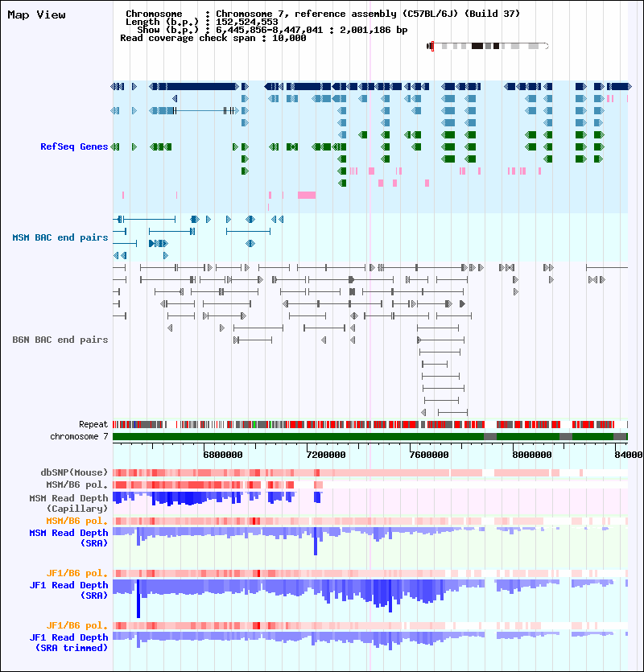Click the 7600000 ruler position
Screen dimensions: 644x672
point(429,455)
